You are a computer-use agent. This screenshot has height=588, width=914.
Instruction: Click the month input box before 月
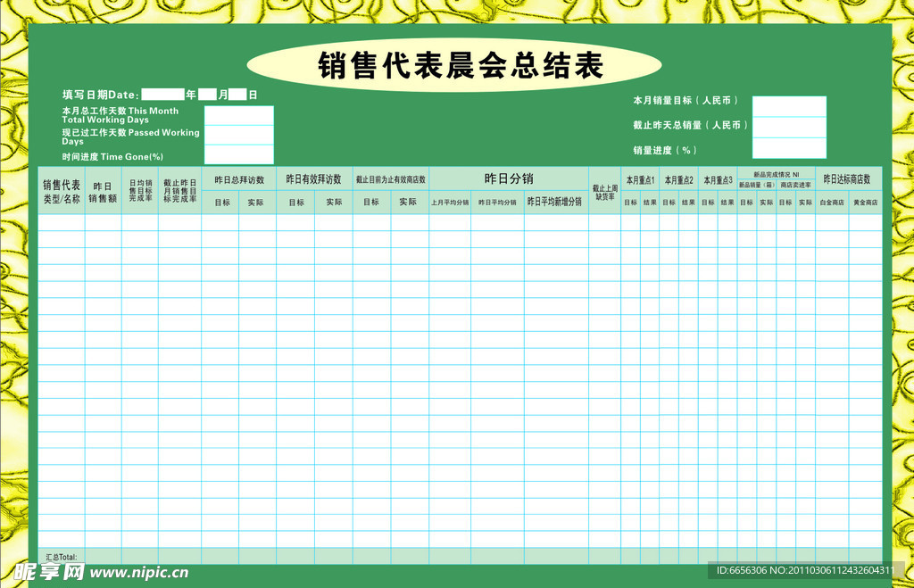click(x=207, y=95)
